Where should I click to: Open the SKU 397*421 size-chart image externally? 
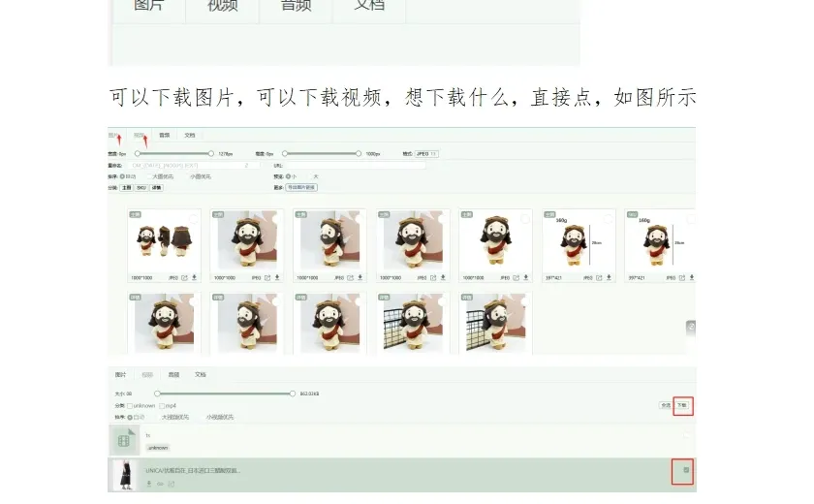[x=681, y=278]
